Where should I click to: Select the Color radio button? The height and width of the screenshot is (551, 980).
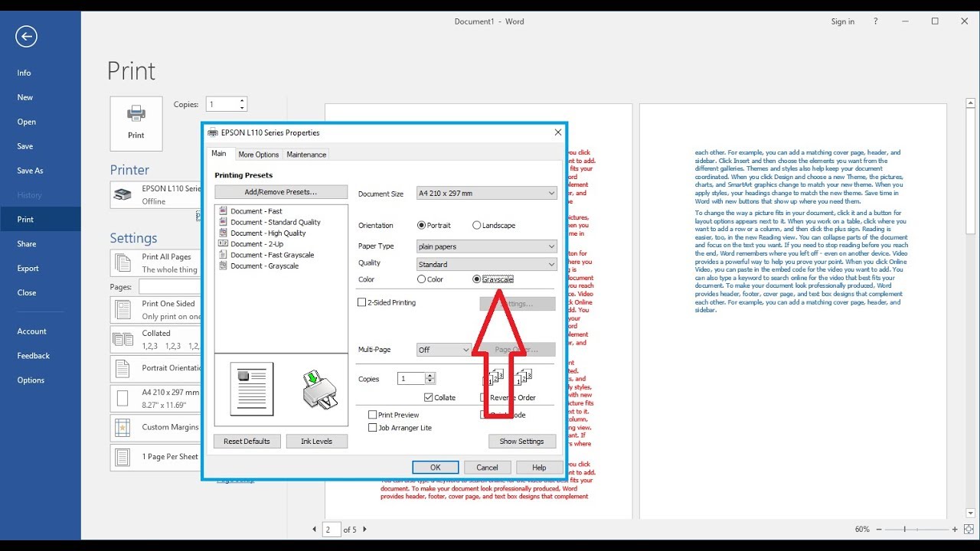tap(421, 279)
